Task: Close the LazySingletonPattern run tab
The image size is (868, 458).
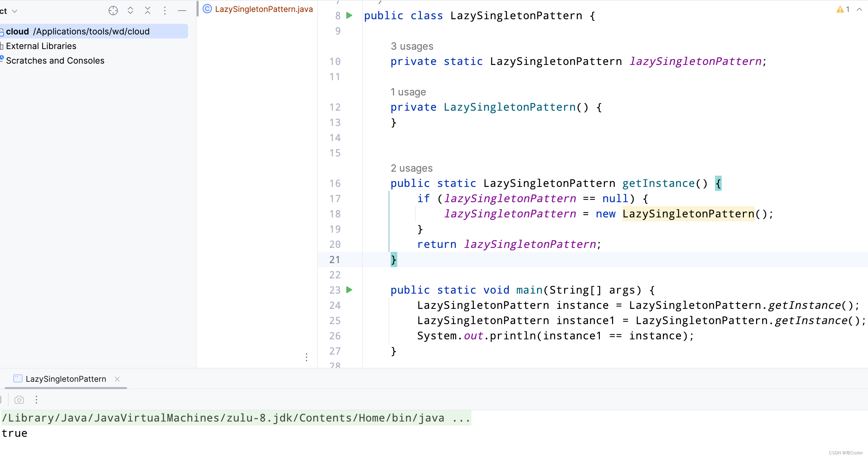Action: pos(117,379)
